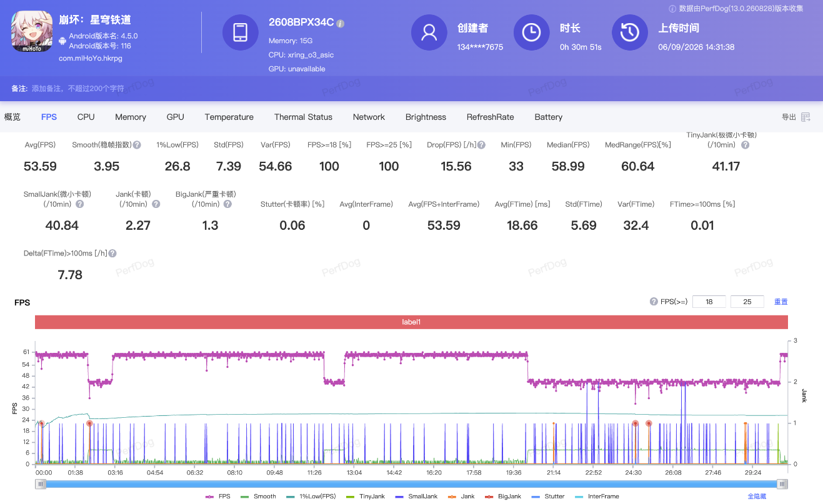The height and width of the screenshot is (504, 823).
Task: Click the export table icon
Action: pyautogui.click(x=806, y=117)
